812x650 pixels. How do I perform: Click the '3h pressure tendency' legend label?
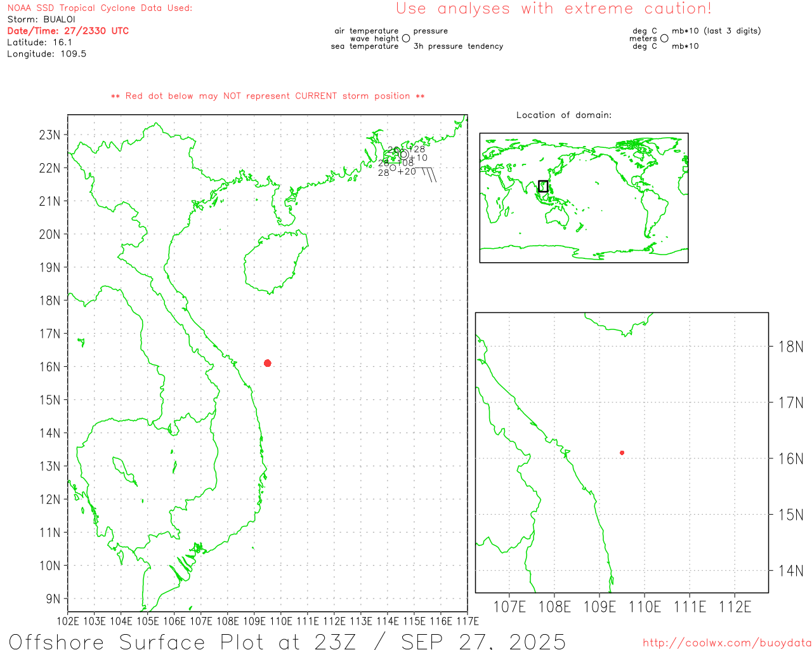click(459, 46)
